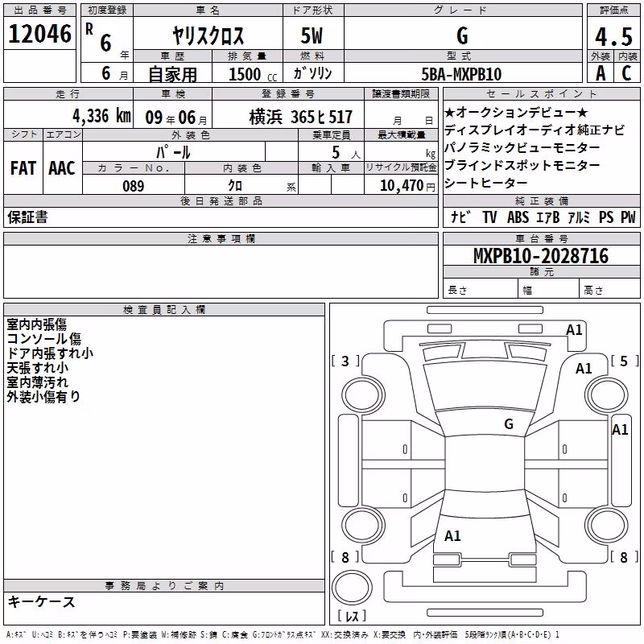Click the PW power window mark
This screenshot has height=644, width=644.
click(628, 217)
